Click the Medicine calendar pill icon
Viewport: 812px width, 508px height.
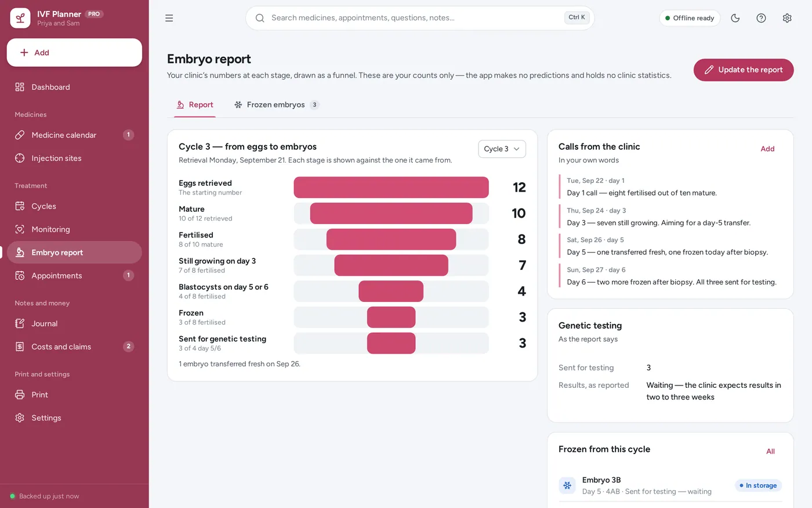click(20, 135)
